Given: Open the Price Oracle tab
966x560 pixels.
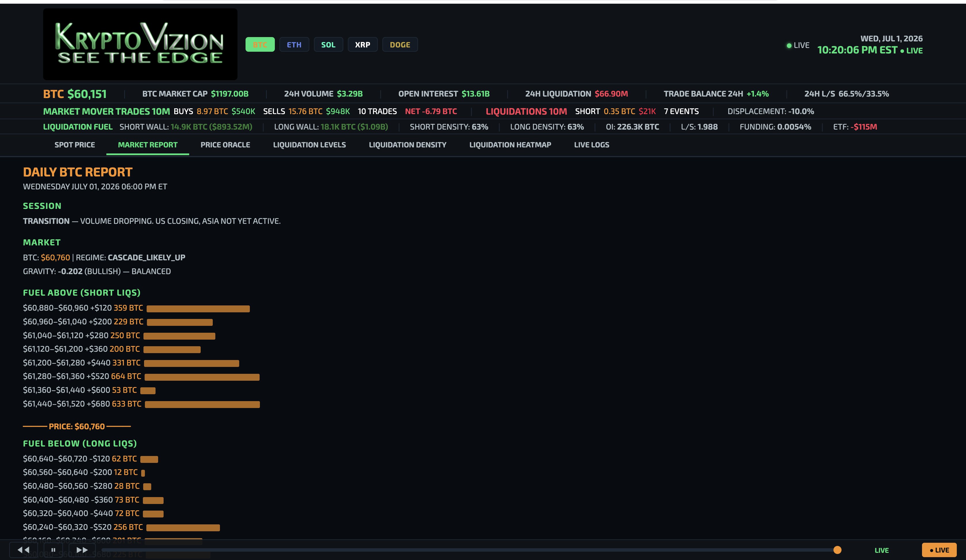Looking at the screenshot, I should (x=225, y=145).
